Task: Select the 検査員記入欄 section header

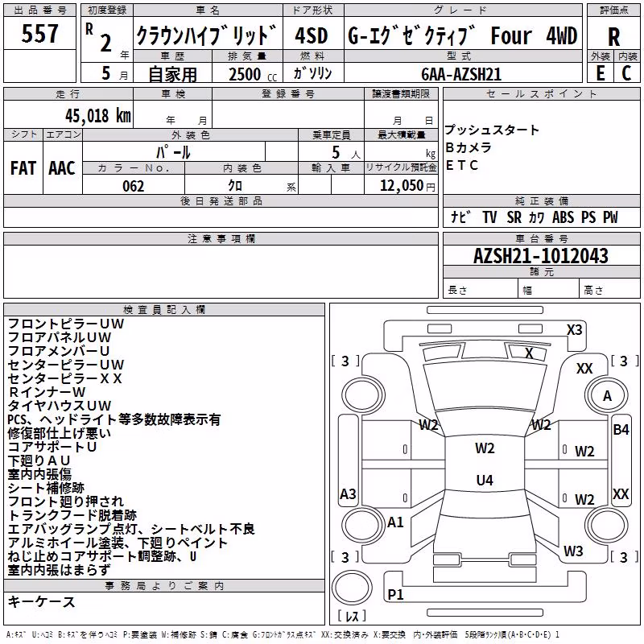Action: coord(164,310)
